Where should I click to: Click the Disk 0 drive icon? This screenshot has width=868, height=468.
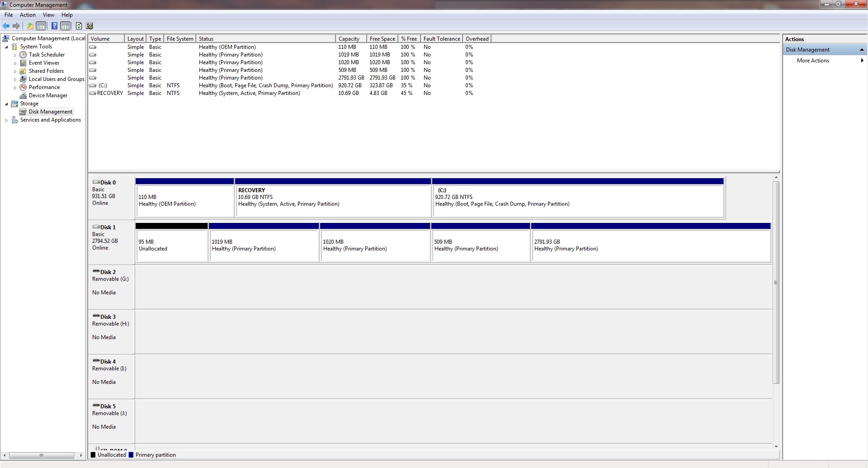click(96, 182)
